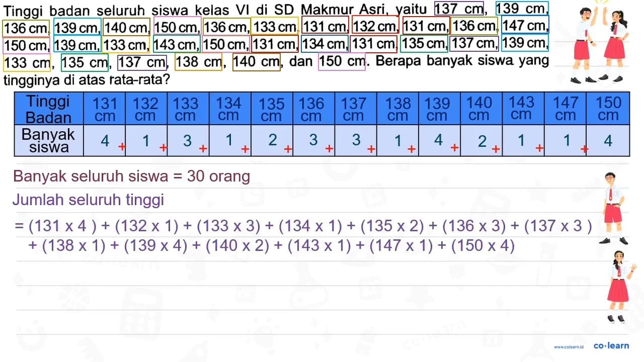Click the '(140 x 2)' term

pos(237,246)
